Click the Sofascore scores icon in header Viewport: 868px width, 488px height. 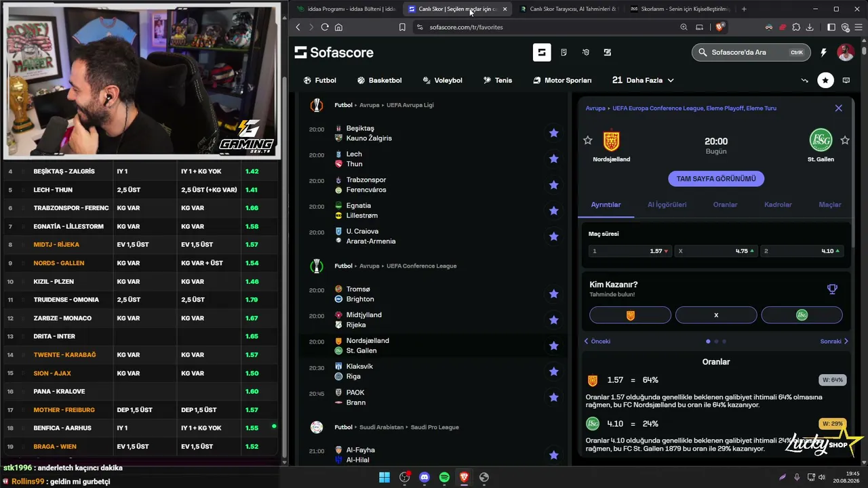542,52
